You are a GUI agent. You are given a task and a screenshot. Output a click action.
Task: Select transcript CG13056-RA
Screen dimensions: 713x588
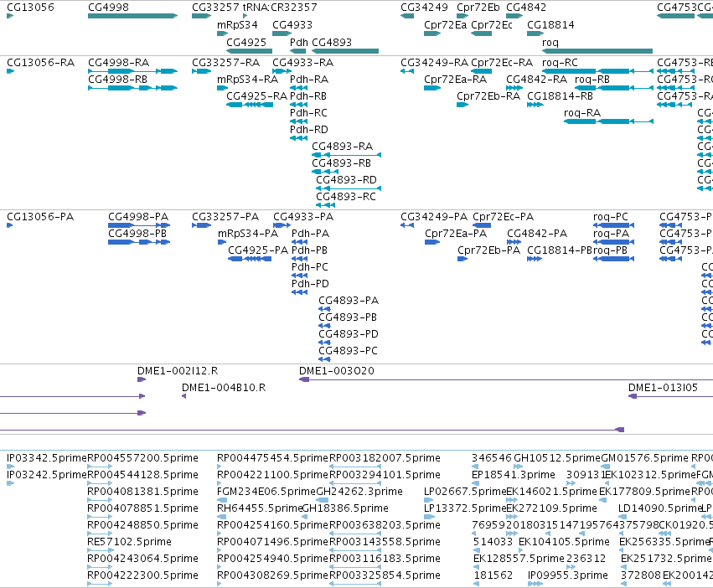[40, 62]
